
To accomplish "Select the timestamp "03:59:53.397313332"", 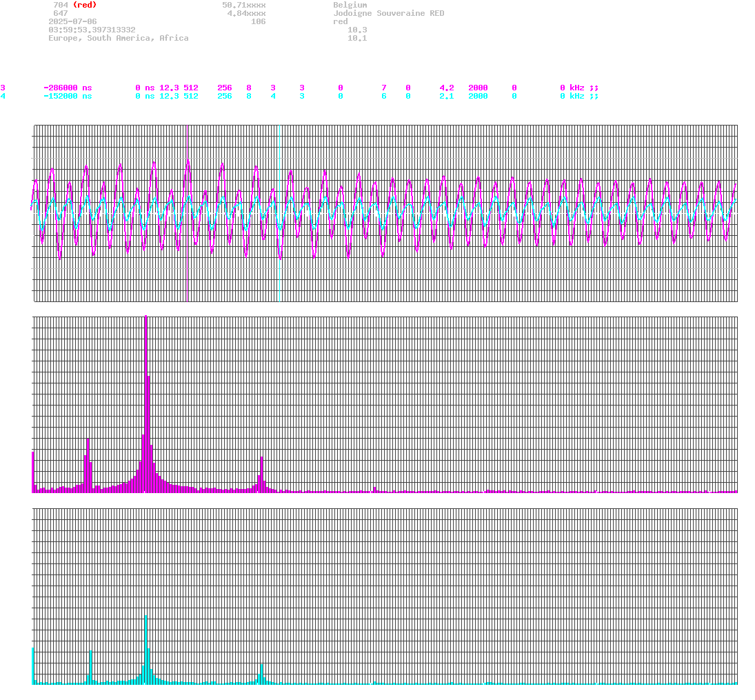I will pos(92,30).
